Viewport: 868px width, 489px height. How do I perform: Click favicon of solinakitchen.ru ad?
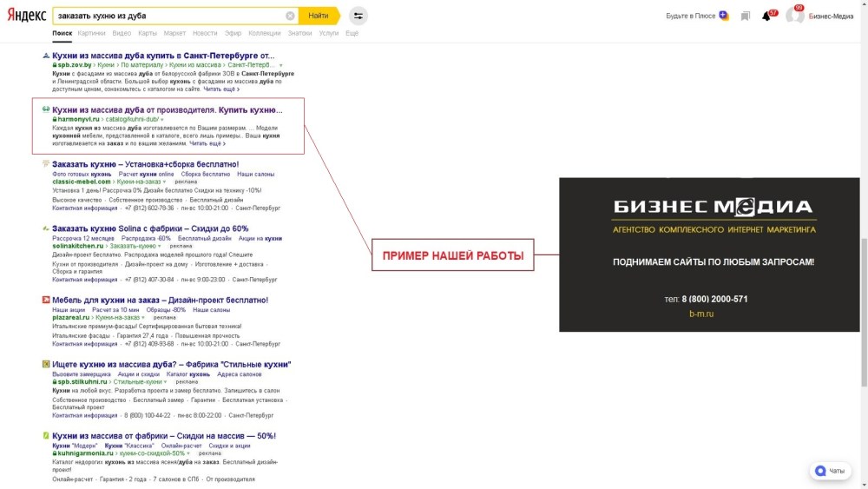click(46, 228)
